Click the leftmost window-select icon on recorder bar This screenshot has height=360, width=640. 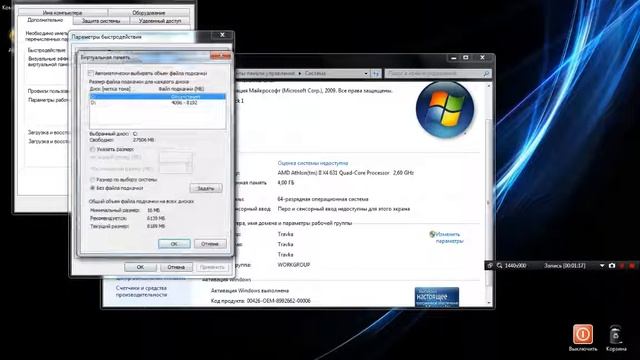490,266
